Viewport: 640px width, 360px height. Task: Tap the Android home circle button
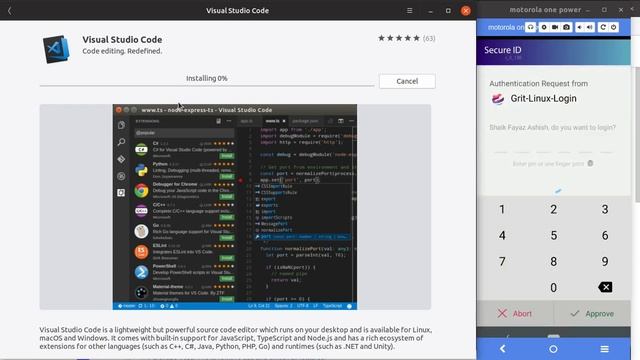pyautogui.click(x=553, y=349)
